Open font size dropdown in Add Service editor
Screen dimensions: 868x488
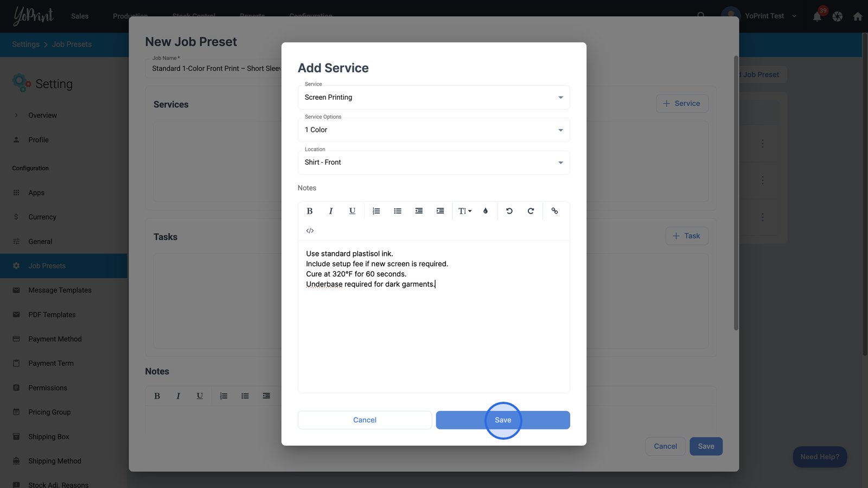tap(465, 211)
